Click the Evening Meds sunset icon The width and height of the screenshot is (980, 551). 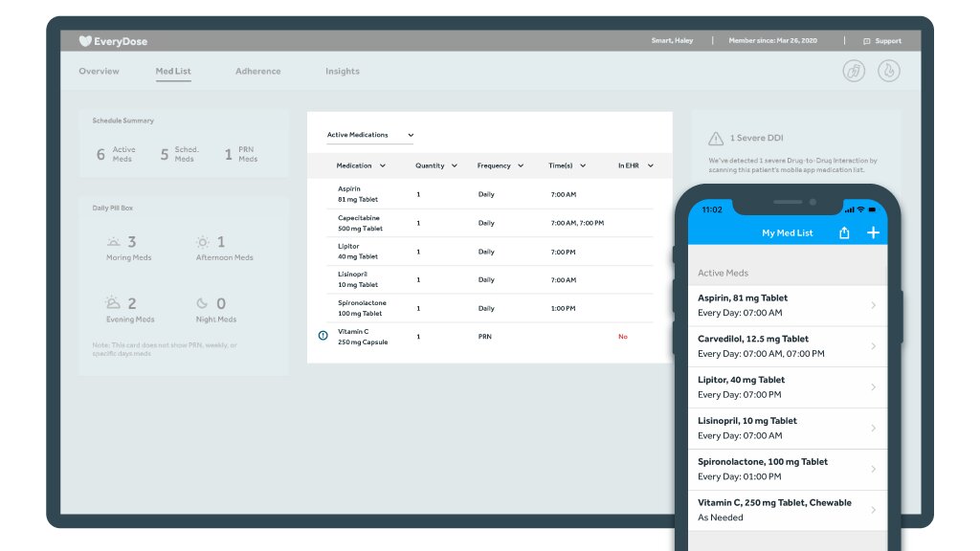point(113,303)
